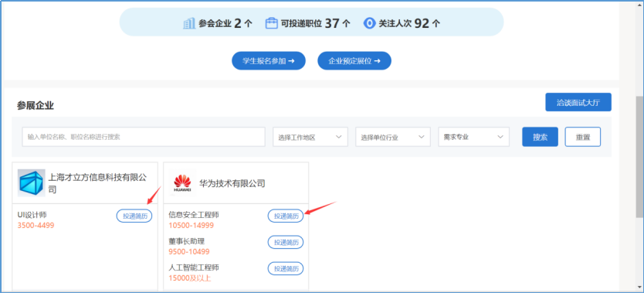Viewport: 644px width, 293px height.
Task: Click the 重置 button
Action: click(x=583, y=137)
